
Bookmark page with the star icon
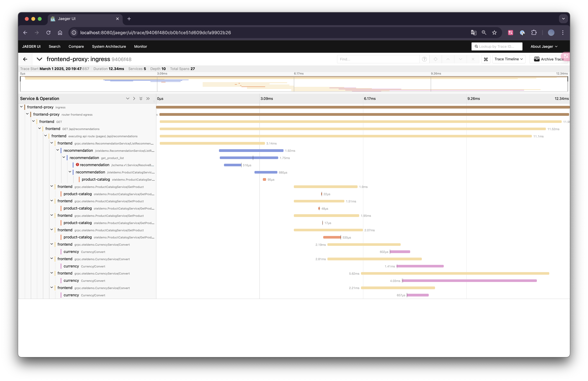[x=494, y=33]
